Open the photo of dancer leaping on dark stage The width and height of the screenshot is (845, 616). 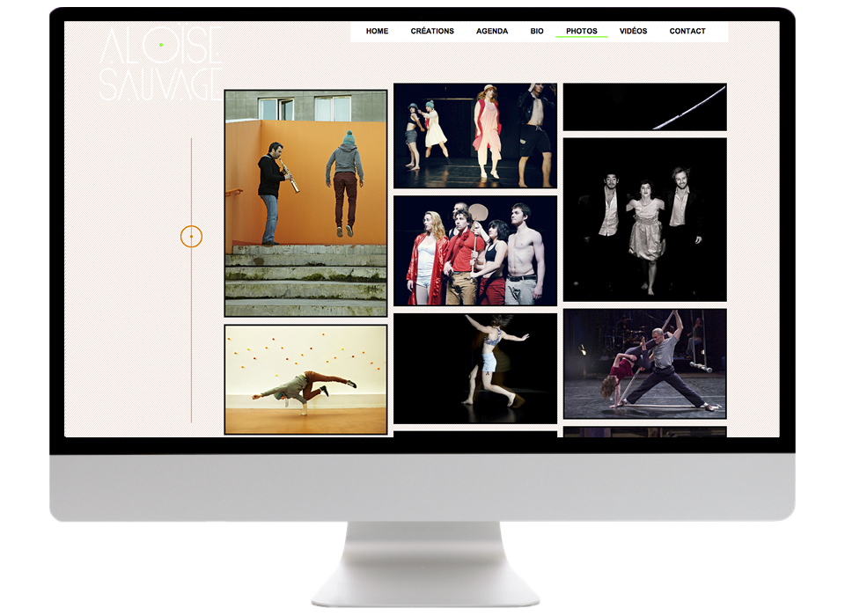coord(475,369)
